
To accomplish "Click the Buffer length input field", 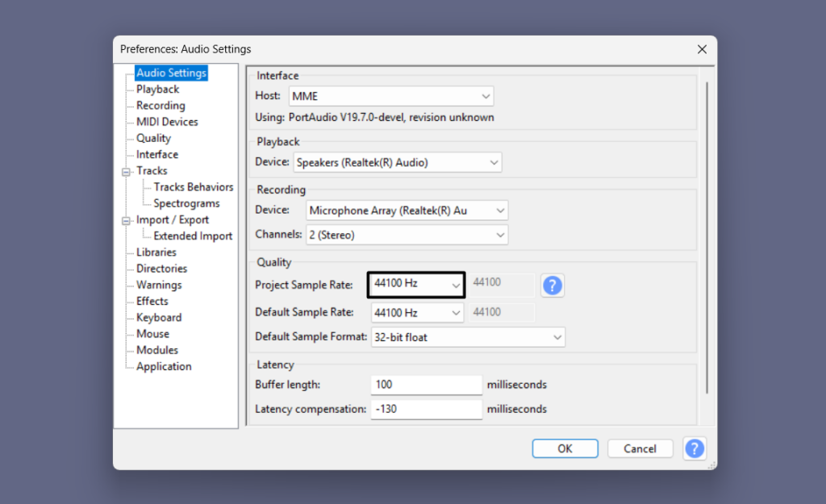I will tap(426, 385).
